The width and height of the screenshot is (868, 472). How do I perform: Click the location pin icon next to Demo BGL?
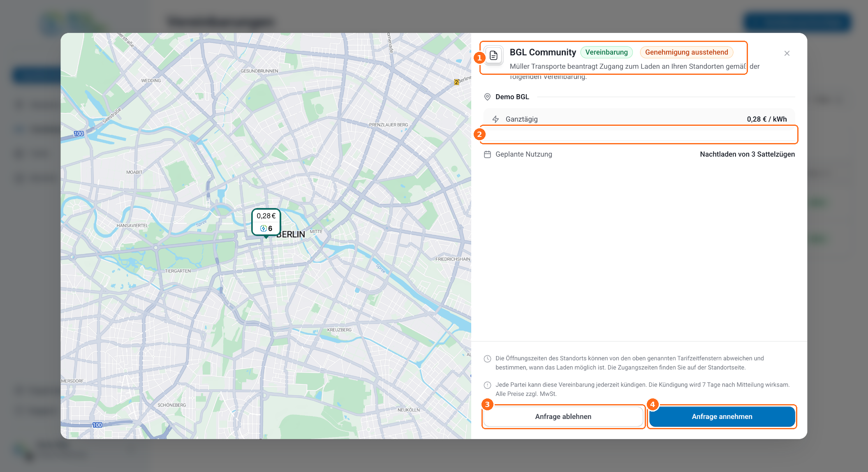pos(487,97)
